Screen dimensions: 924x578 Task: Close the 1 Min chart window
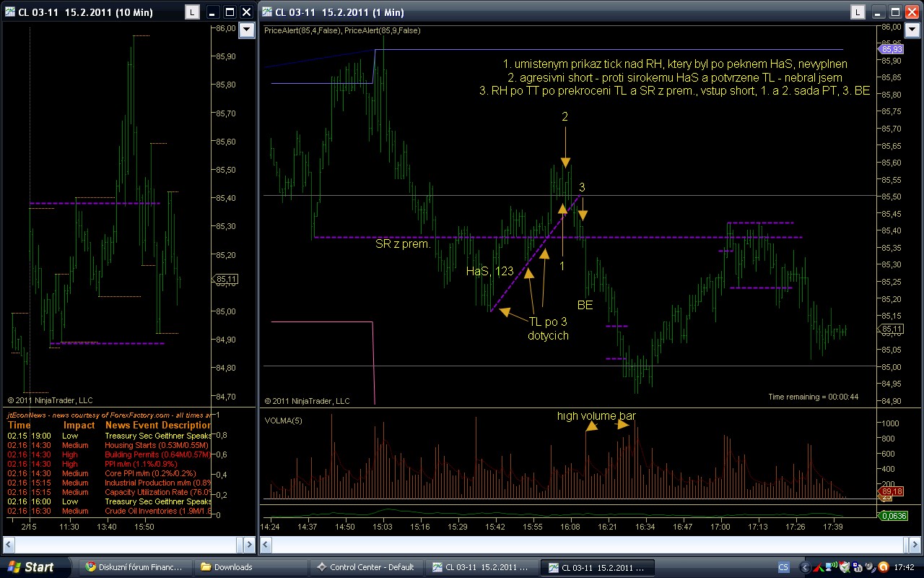pos(912,12)
